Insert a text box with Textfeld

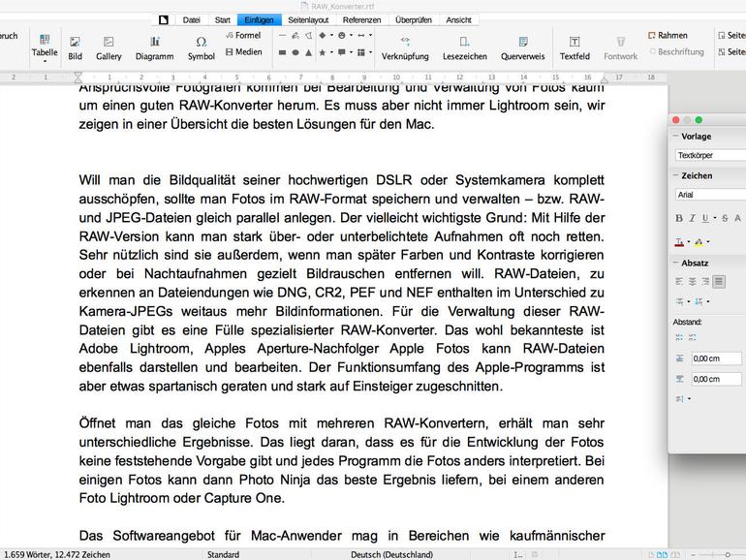click(x=575, y=48)
